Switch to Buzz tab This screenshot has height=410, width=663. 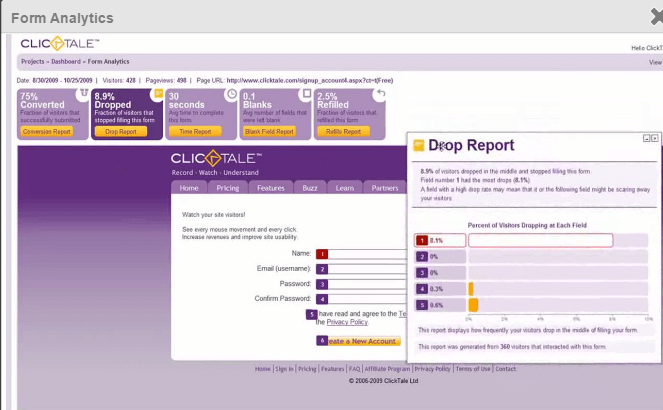[x=310, y=188]
